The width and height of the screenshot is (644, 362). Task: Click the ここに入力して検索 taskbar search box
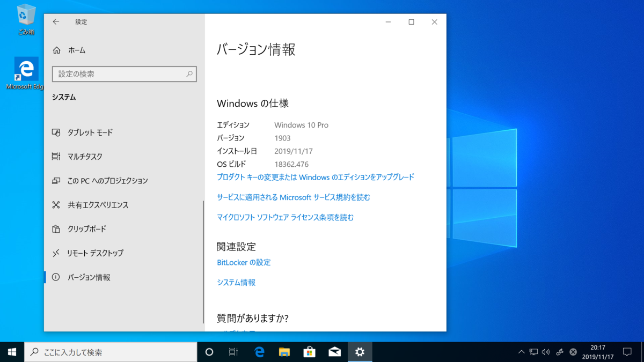[x=111, y=352]
